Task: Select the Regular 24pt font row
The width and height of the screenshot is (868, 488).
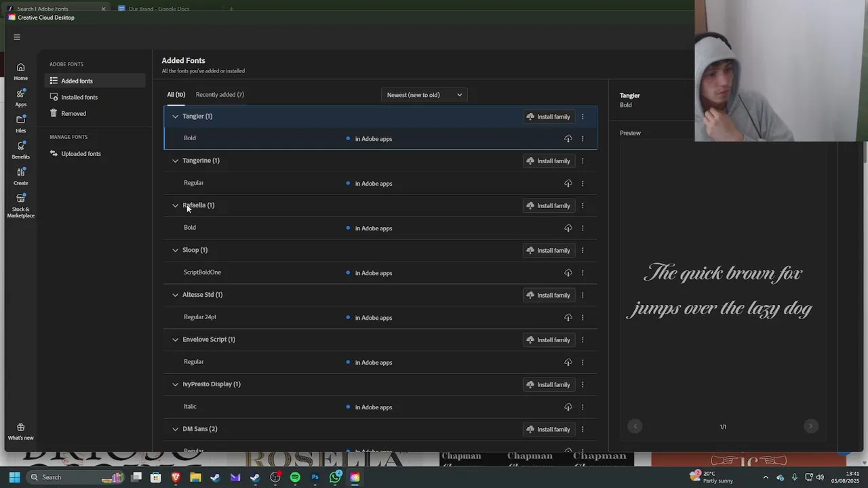Action: click(380, 317)
